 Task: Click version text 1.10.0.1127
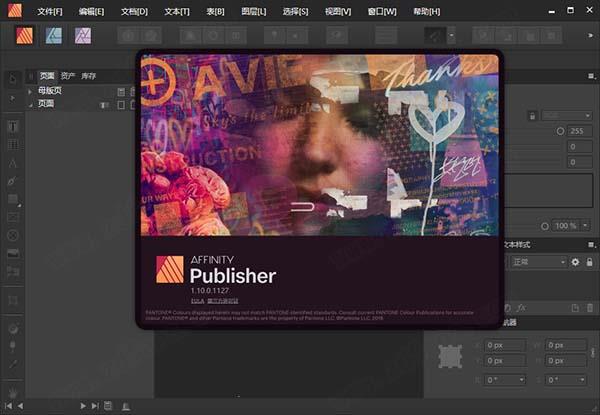click(x=210, y=290)
